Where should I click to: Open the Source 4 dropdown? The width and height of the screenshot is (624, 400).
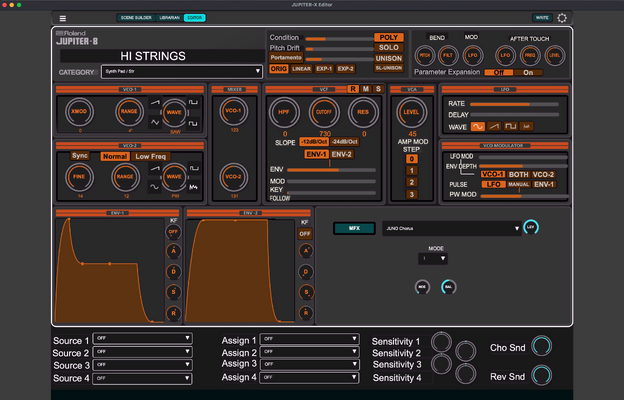(x=142, y=378)
